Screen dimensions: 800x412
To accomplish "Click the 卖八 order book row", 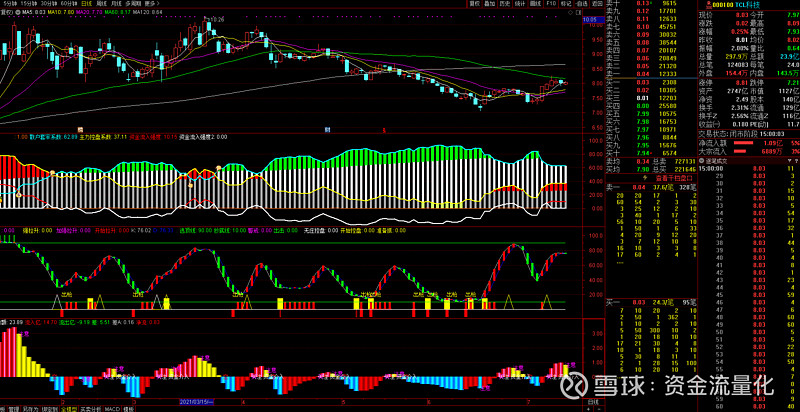I will pos(651,19).
